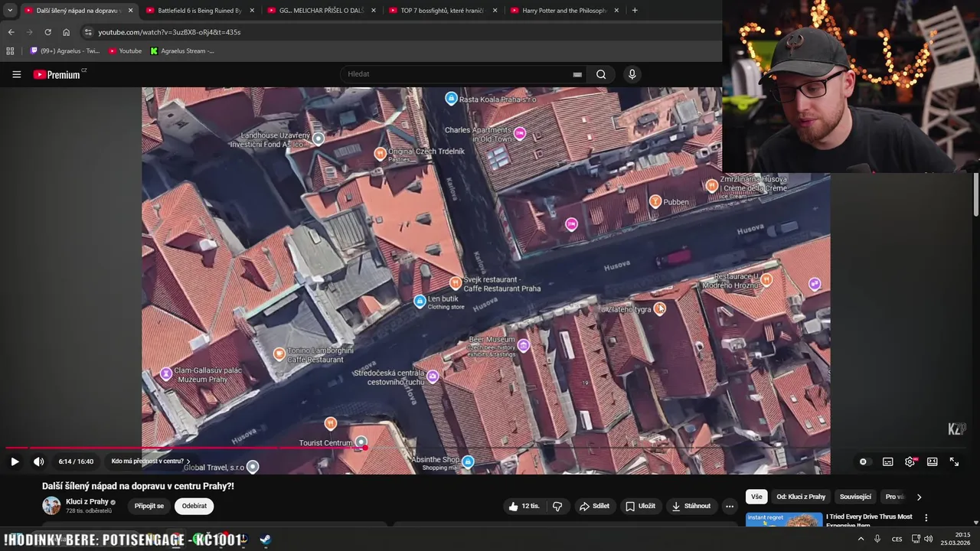Switch to TOP 7 bossfightů tab
The height and width of the screenshot is (551, 980).
point(443,11)
